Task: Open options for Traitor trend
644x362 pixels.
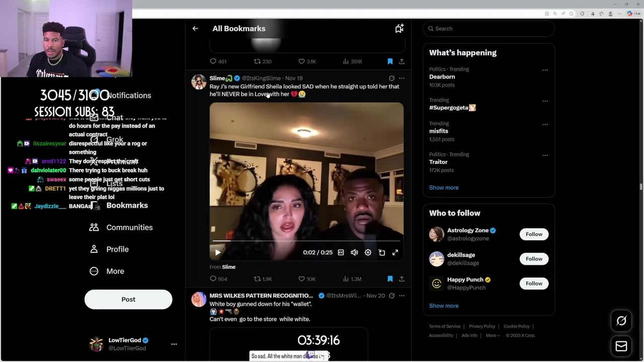Action: pos(545,155)
